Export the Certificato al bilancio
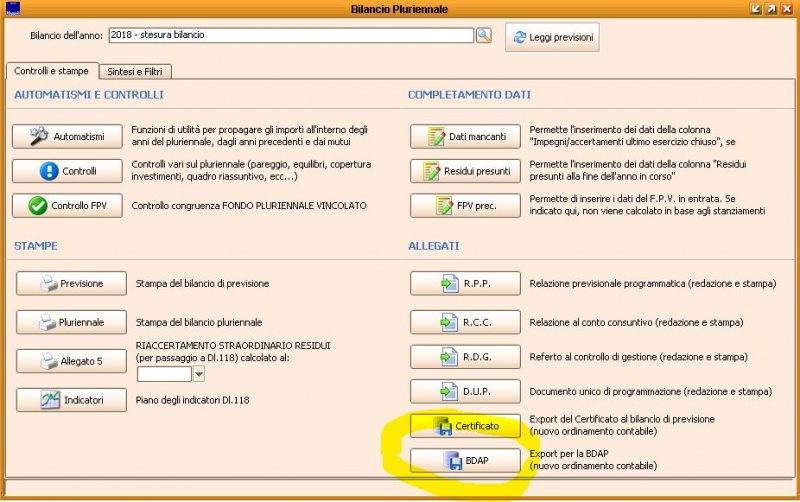 465,426
